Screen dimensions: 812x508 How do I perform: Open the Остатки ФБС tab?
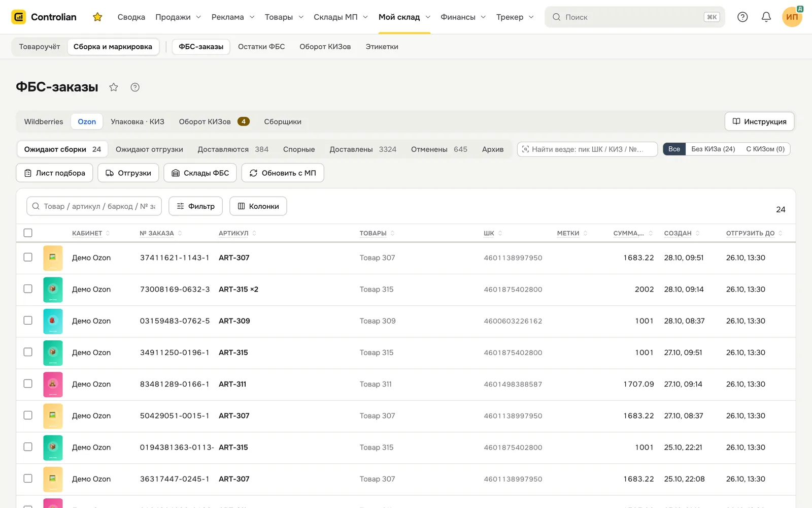pyautogui.click(x=261, y=47)
